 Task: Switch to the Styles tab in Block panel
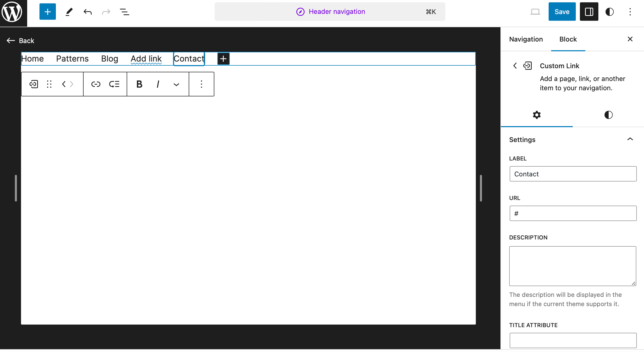point(608,115)
